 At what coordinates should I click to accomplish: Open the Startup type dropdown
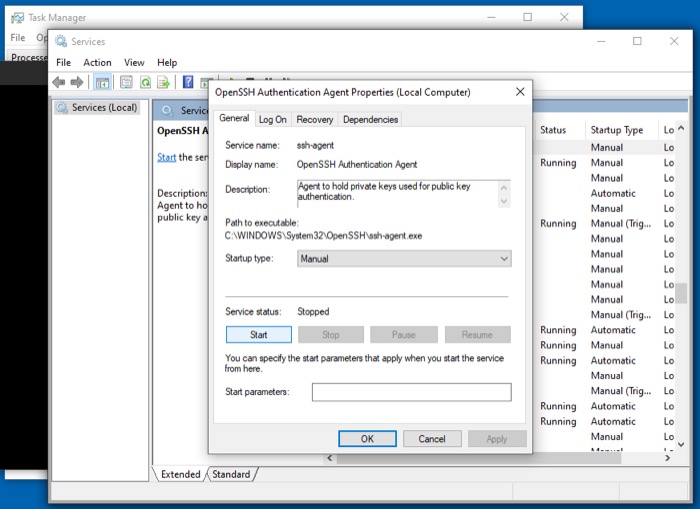tap(404, 259)
